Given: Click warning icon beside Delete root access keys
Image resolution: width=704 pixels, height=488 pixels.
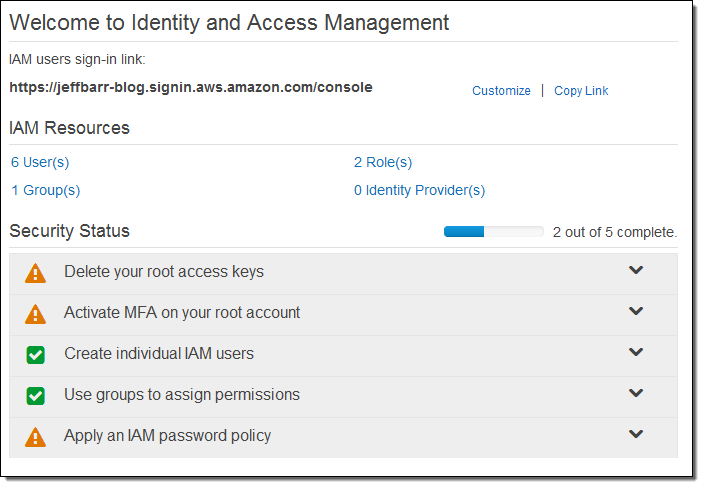Looking at the screenshot, I should tap(35, 273).
